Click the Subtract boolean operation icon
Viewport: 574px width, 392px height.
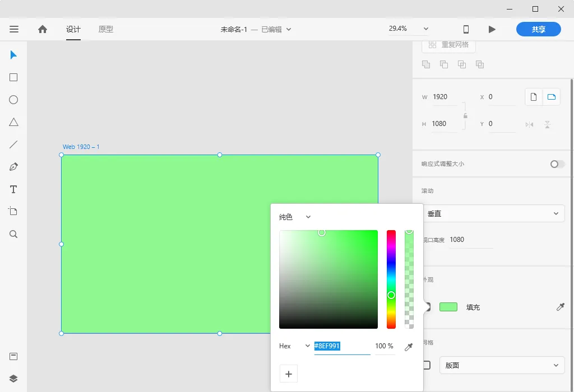(444, 64)
